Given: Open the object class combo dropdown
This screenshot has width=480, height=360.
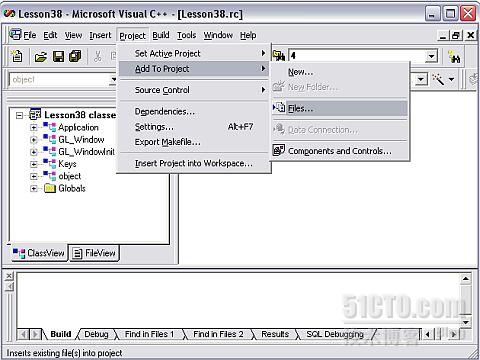Looking at the screenshot, I should 113,79.
